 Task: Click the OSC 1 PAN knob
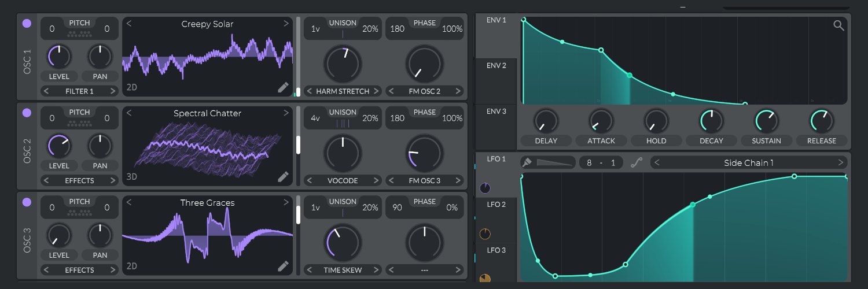pyautogui.click(x=100, y=57)
